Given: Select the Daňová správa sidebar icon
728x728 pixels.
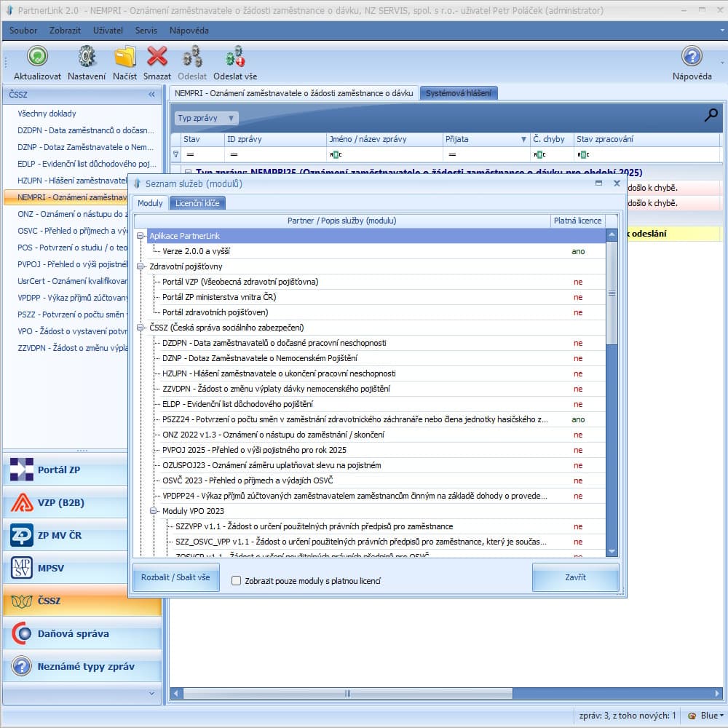Looking at the screenshot, I should coord(21,633).
